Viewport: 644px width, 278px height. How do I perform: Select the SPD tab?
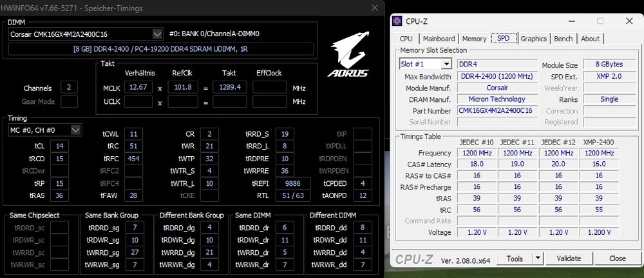(504, 38)
